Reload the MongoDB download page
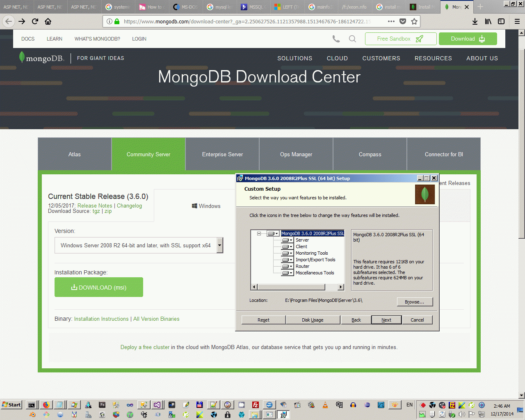 pos(35,21)
